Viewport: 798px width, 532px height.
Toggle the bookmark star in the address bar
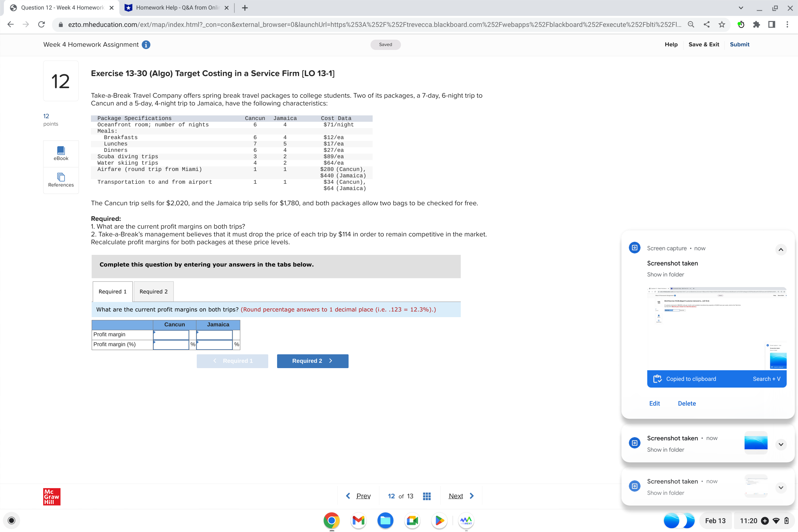click(721, 24)
